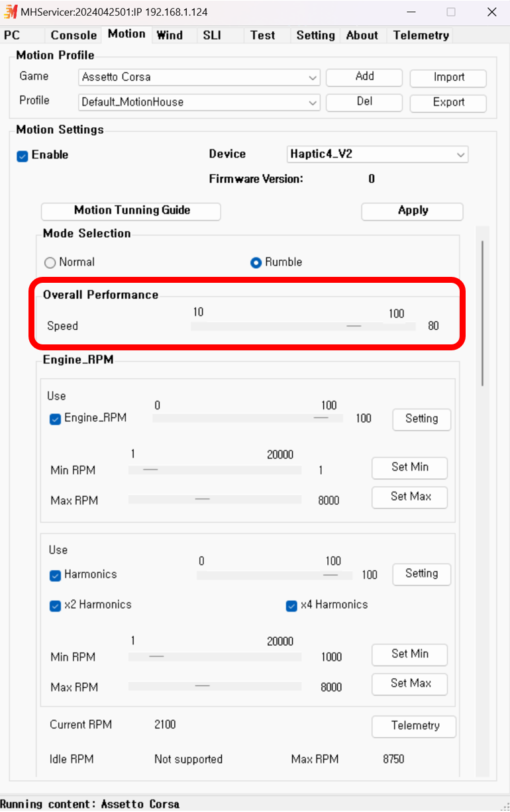Maximize the MHServicer window
The height and width of the screenshot is (812, 510).
click(451, 12)
